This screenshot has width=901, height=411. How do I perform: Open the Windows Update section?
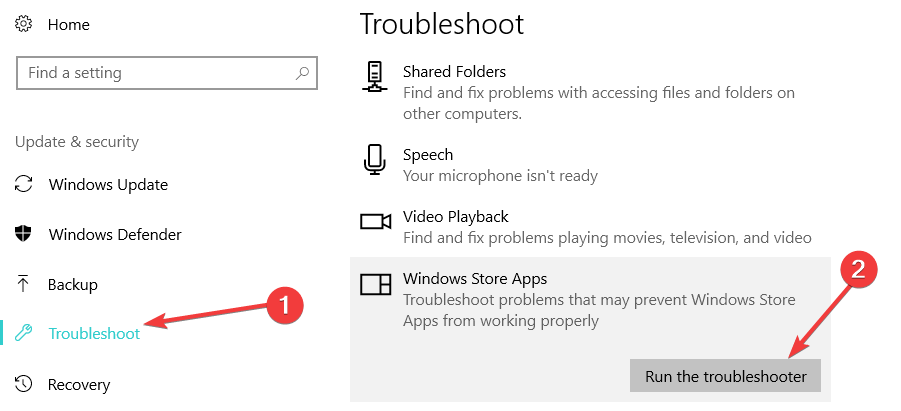click(x=108, y=185)
